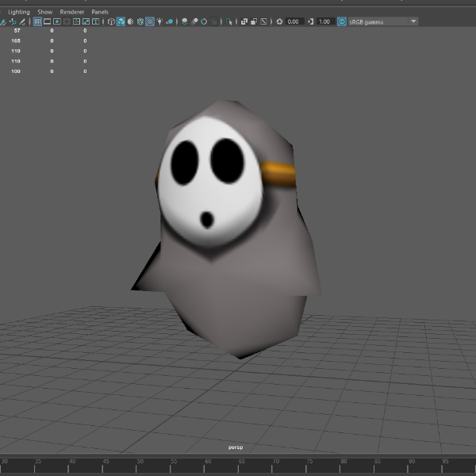Switch to Wireframe display mode
Viewport: 476px width, 476px height.
pos(111,21)
